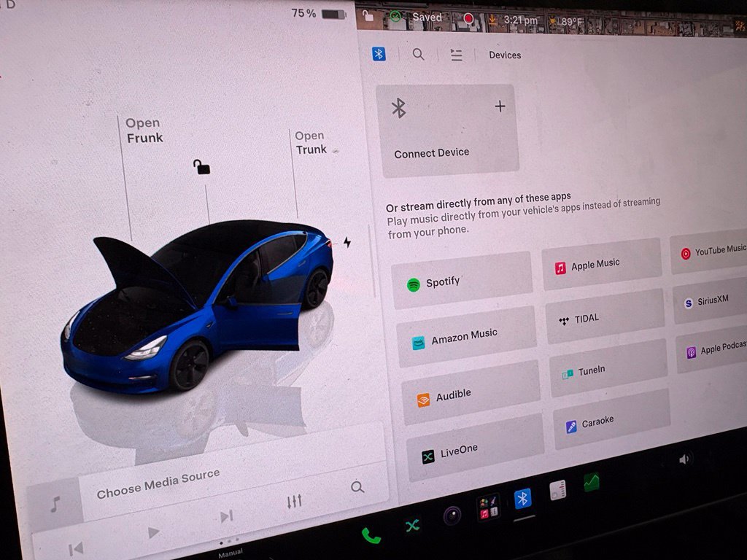Tap the Bluetooth icon in the bottom dock

522,499
